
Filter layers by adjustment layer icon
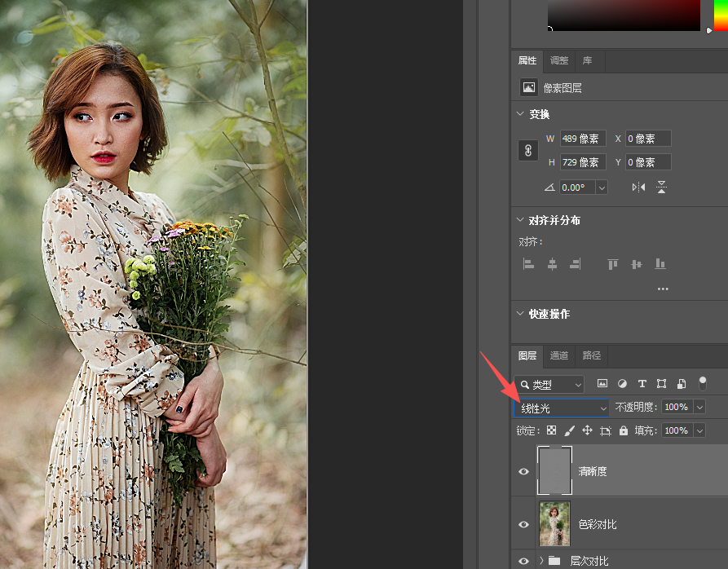[622, 383]
